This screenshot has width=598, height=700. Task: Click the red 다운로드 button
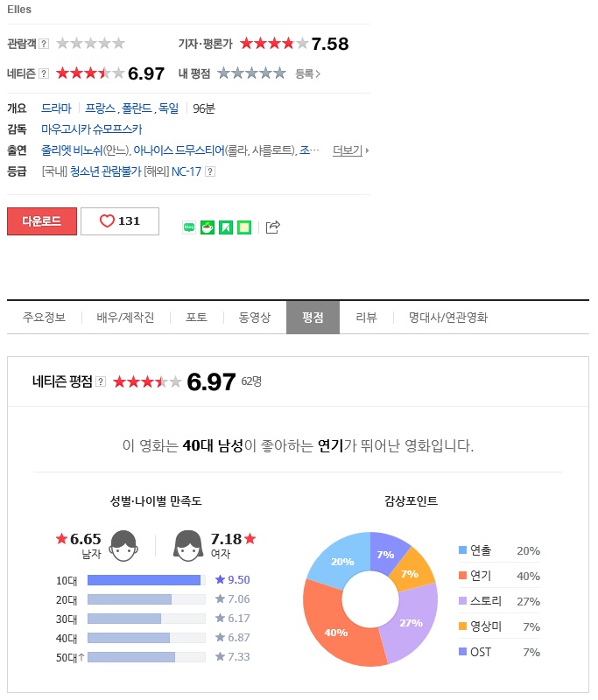click(x=42, y=221)
